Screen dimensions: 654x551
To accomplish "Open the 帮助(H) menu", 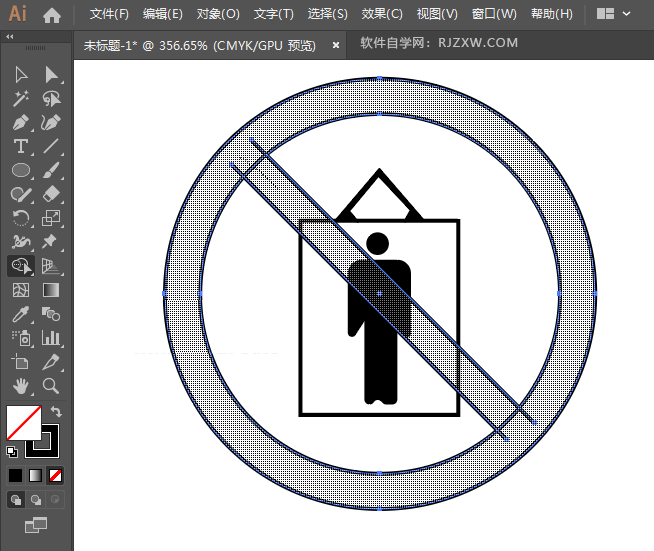I will (552, 14).
